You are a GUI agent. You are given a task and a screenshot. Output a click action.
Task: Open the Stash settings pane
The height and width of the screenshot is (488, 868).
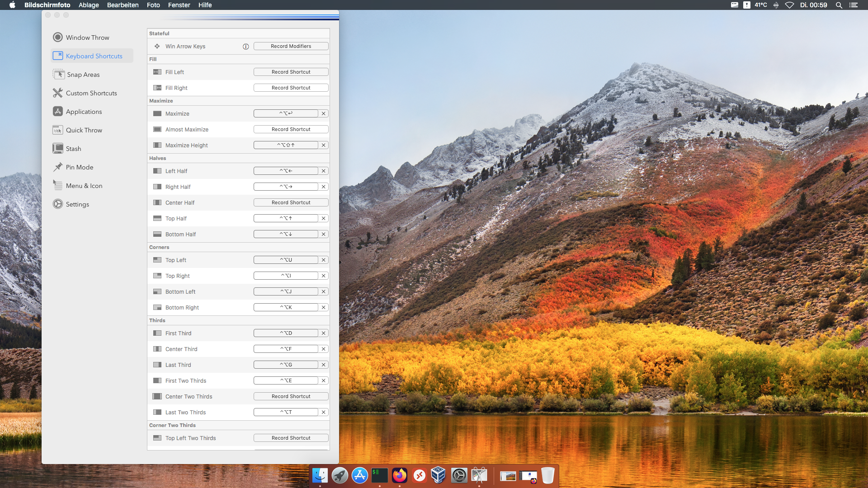[73, 149]
